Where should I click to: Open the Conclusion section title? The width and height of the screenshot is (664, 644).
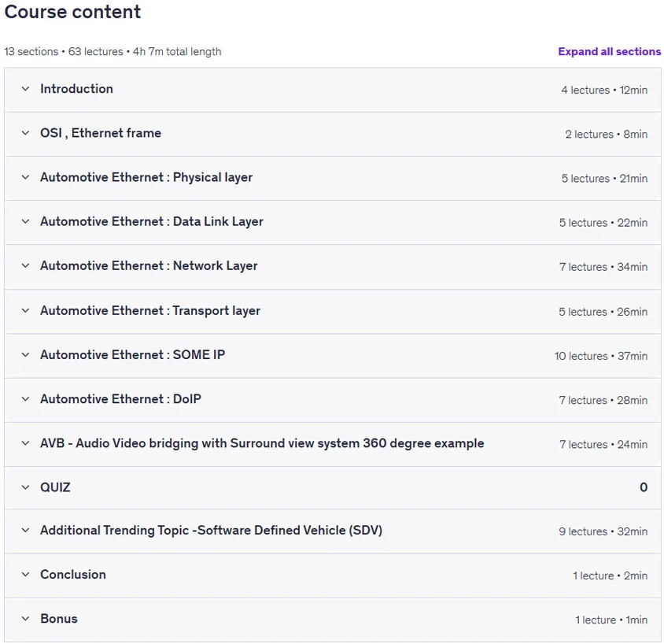coord(73,575)
